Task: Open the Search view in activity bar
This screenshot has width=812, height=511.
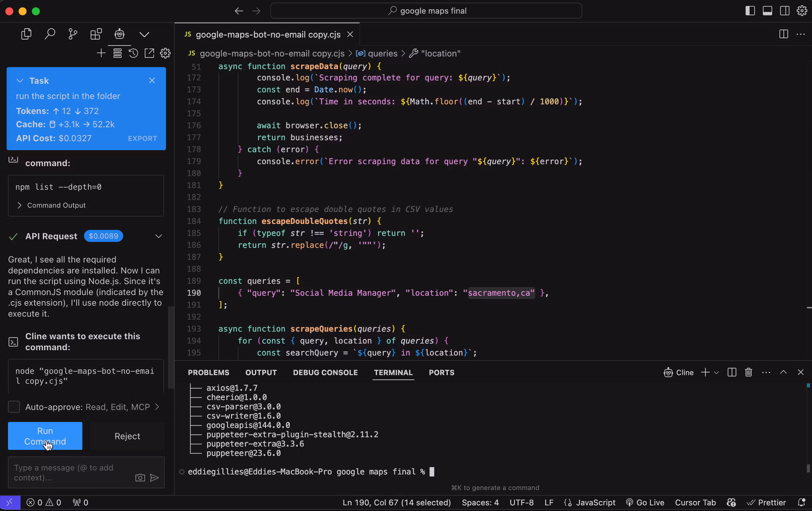Action: [49, 34]
